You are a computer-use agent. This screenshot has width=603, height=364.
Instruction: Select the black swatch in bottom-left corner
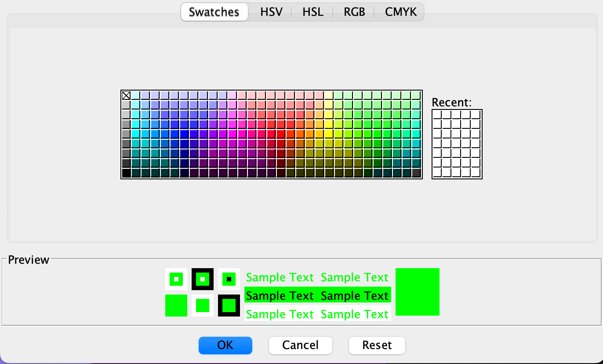click(x=126, y=173)
